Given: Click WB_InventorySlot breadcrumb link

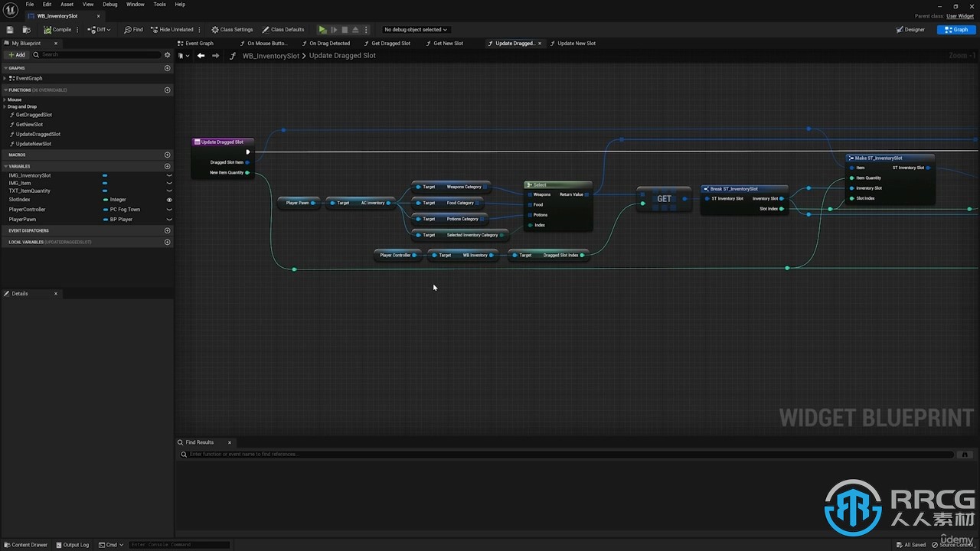Looking at the screenshot, I should [x=271, y=56].
